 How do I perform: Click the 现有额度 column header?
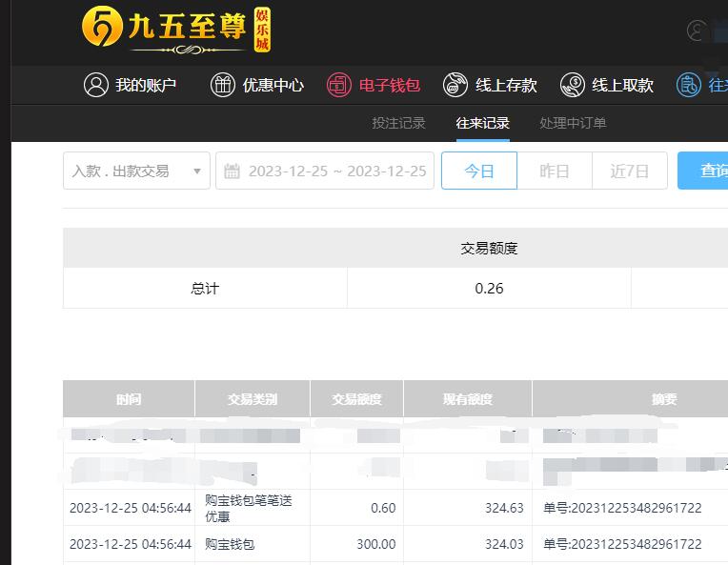tap(468, 399)
